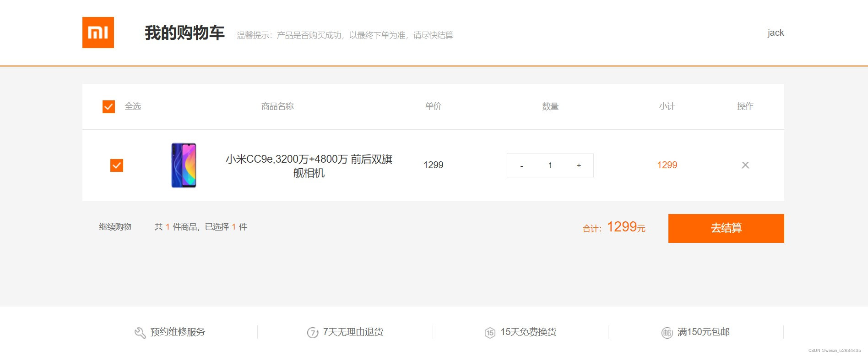Screen dimensions: 868x357
Task: Open the jack user account name
Action: [x=776, y=33]
